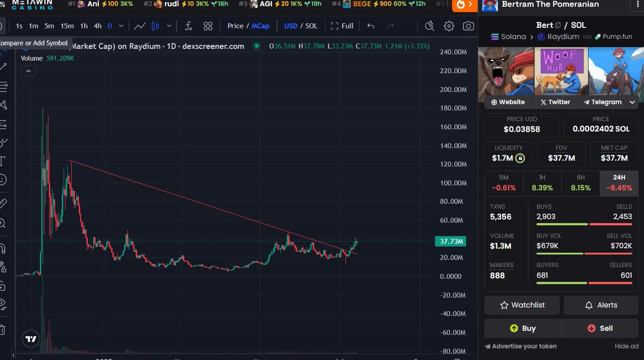Add Bert to Watchlist
This screenshot has height=360, width=644.
[522, 305]
